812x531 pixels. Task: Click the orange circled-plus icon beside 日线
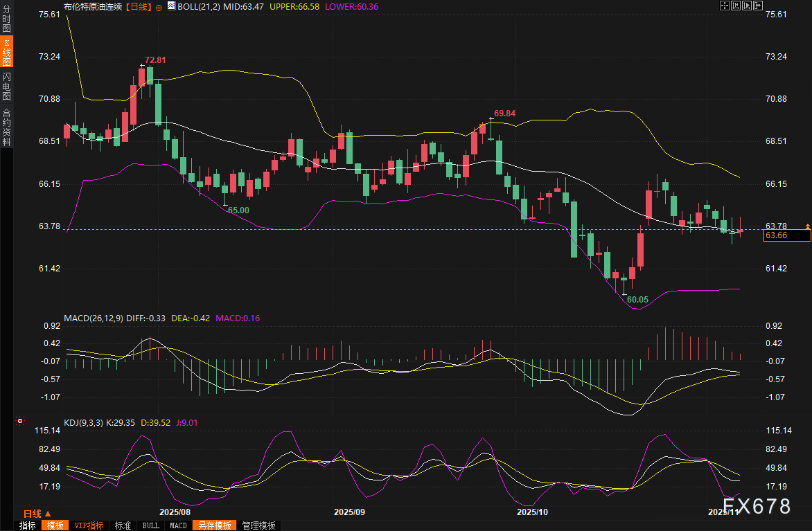pos(159,7)
